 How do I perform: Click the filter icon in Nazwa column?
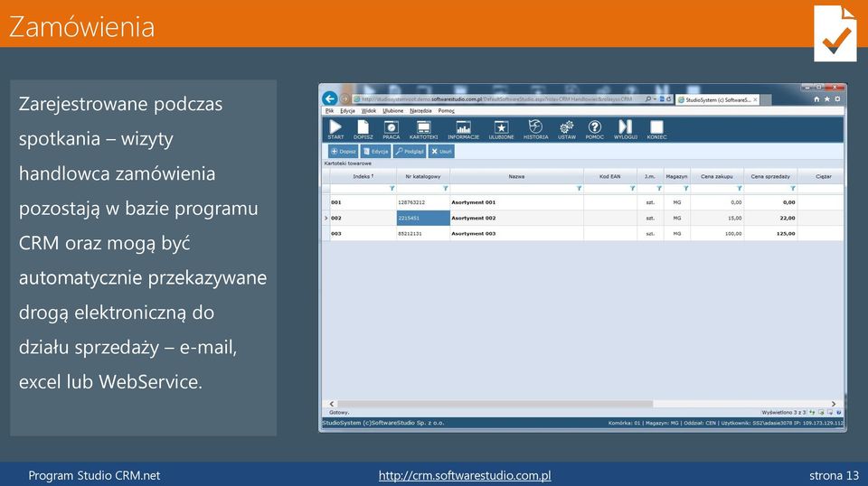tap(579, 189)
